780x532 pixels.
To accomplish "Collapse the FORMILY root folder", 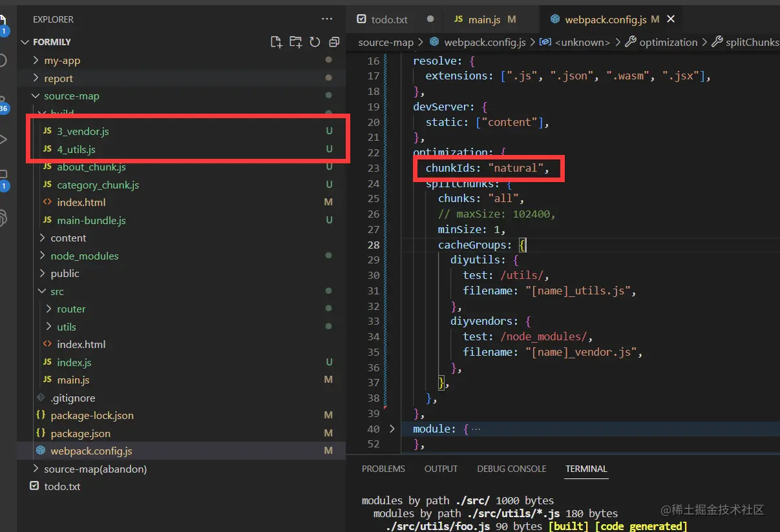I will click(26, 42).
